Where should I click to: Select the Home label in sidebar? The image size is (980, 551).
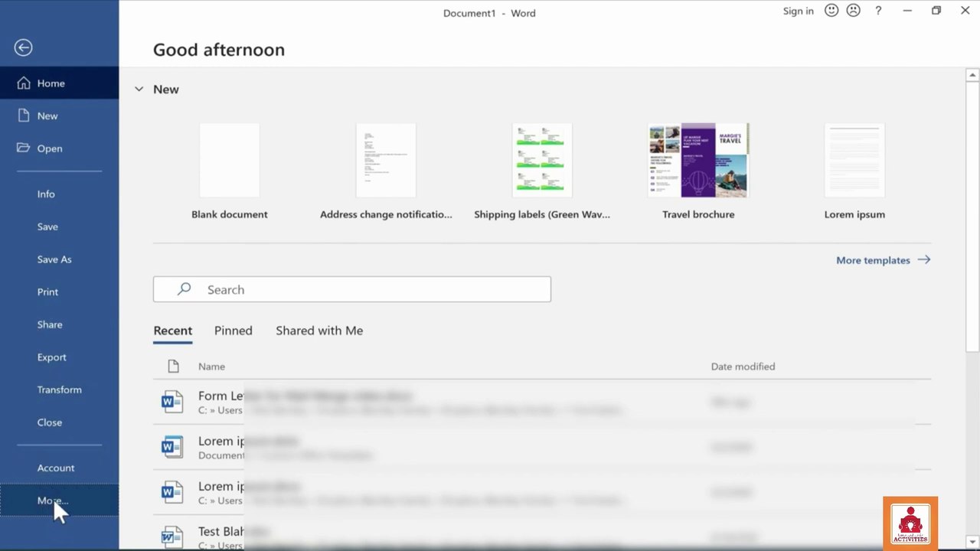tap(51, 83)
